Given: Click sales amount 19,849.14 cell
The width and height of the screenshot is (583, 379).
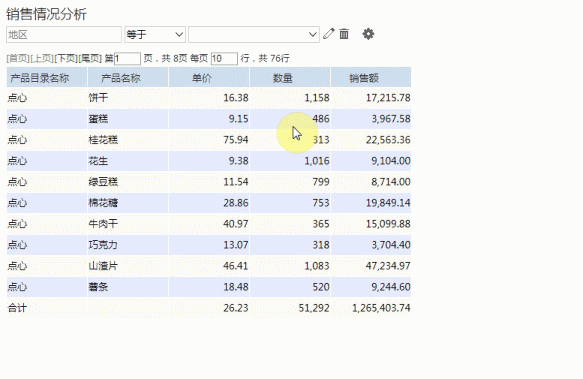Looking at the screenshot, I should 371,203.
